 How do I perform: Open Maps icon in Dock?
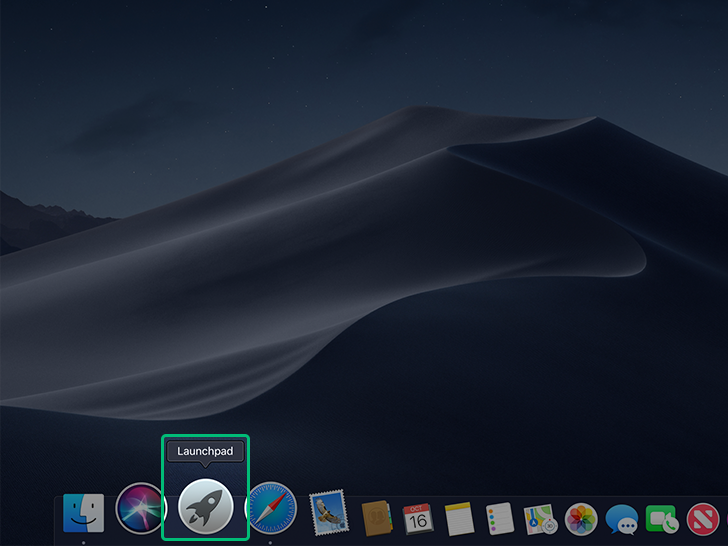point(540,519)
